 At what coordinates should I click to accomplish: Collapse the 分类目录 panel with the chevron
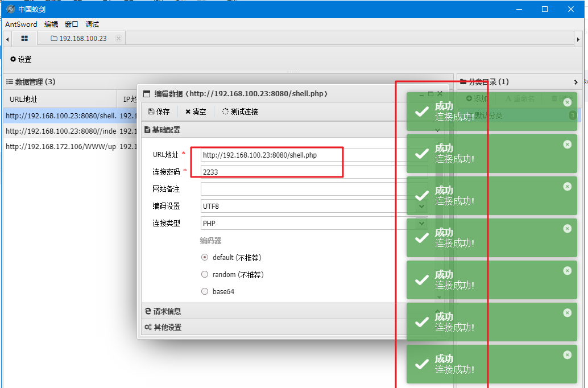(x=576, y=82)
